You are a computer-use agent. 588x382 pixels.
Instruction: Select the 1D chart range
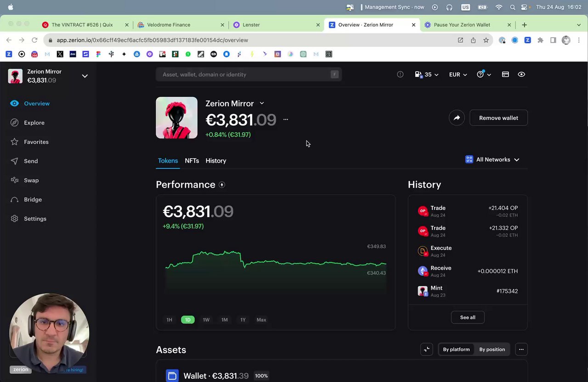187,320
